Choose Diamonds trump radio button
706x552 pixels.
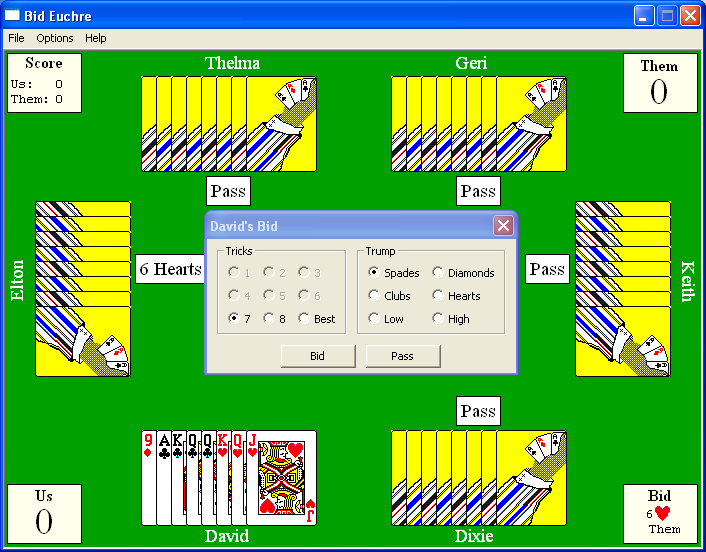point(439,273)
